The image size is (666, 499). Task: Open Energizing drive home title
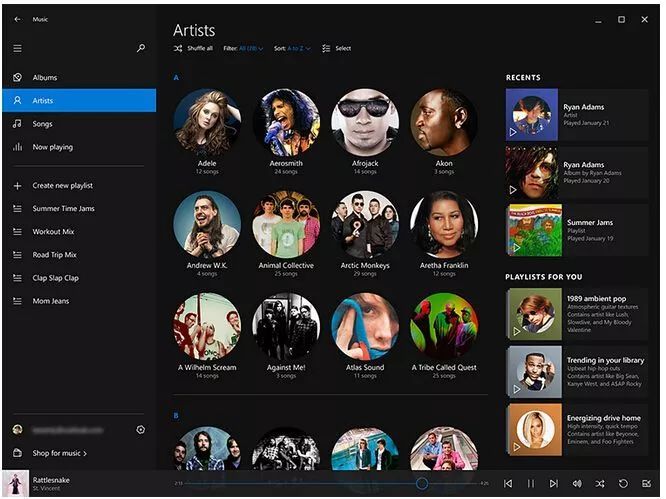pyautogui.click(x=604, y=418)
